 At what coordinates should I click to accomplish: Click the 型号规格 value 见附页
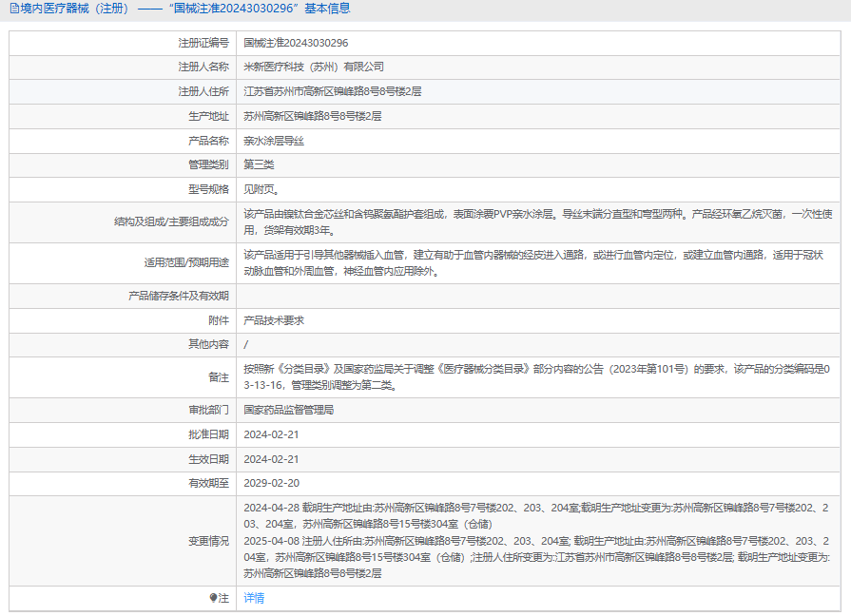pyautogui.click(x=259, y=189)
